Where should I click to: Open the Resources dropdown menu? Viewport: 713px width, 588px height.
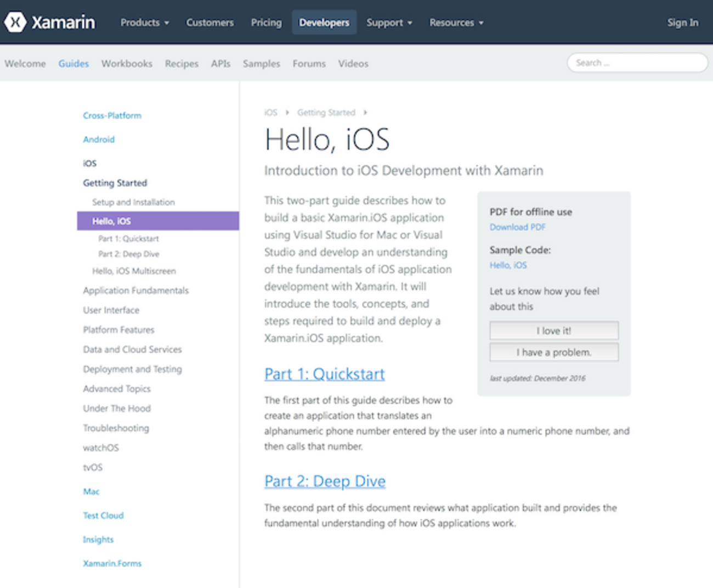(456, 22)
